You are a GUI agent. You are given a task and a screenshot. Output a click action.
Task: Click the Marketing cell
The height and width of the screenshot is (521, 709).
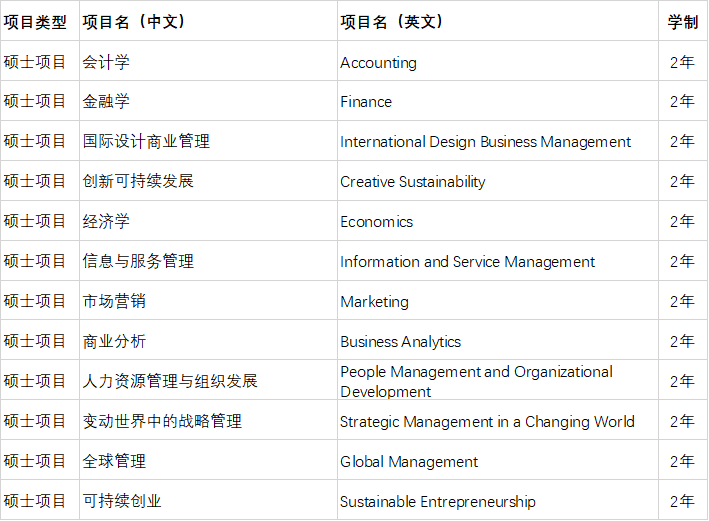[374, 302]
